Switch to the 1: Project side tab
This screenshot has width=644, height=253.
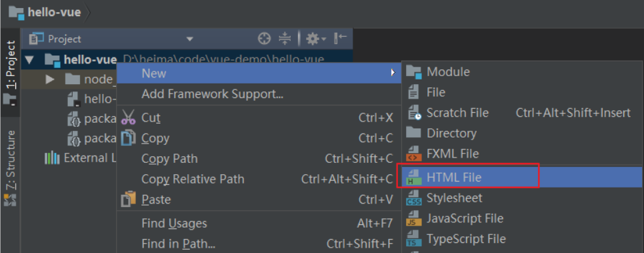coord(11,73)
